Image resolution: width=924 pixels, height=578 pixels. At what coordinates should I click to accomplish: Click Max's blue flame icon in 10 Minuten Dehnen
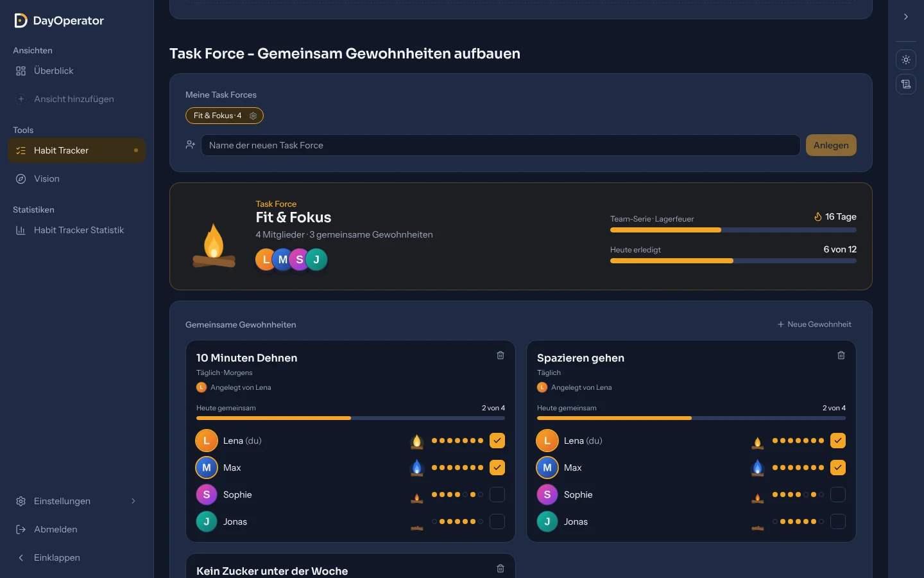click(x=417, y=468)
